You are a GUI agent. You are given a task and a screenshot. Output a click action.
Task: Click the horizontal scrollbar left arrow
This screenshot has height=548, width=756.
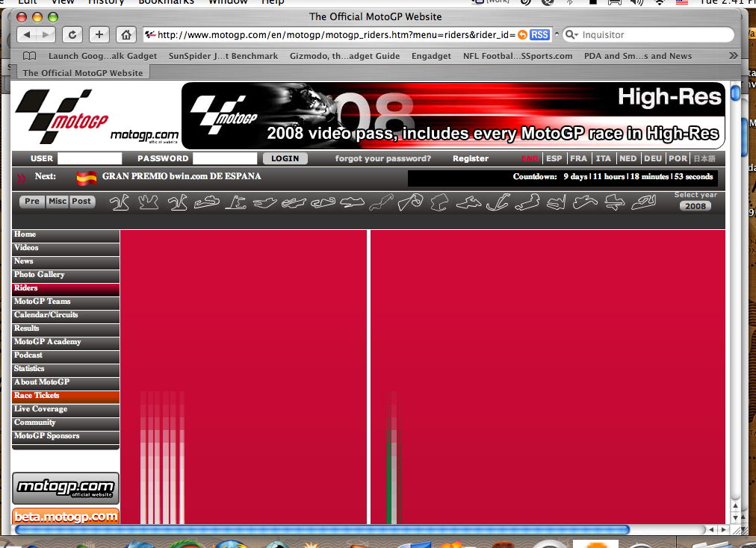pyautogui.click(x=711, y=529)
